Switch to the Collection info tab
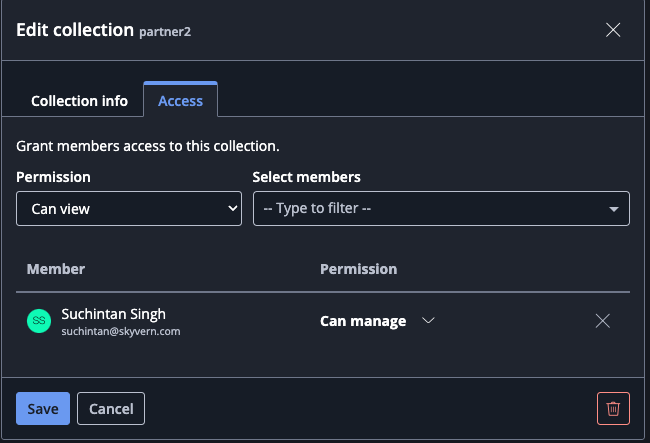650x443 pixels. (x=79, y=101)
